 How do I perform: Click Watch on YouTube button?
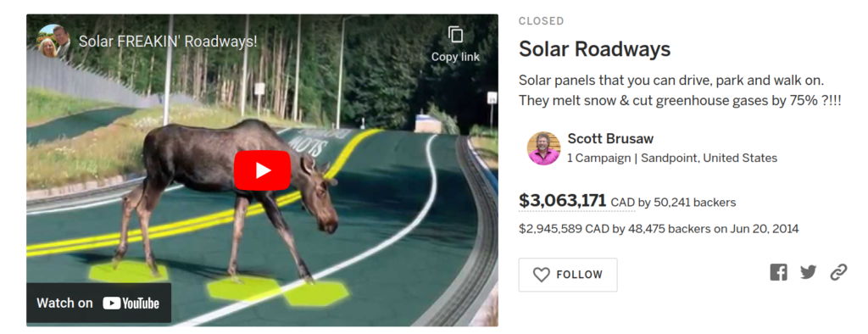click(98, 303)
